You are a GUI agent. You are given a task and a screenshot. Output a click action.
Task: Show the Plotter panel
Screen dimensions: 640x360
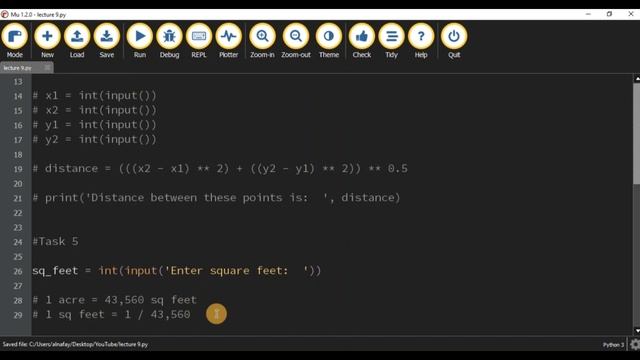pos(229,41)
